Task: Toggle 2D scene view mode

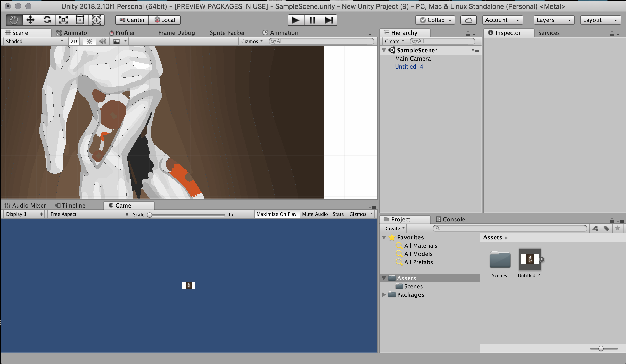Action: point(74,41)
